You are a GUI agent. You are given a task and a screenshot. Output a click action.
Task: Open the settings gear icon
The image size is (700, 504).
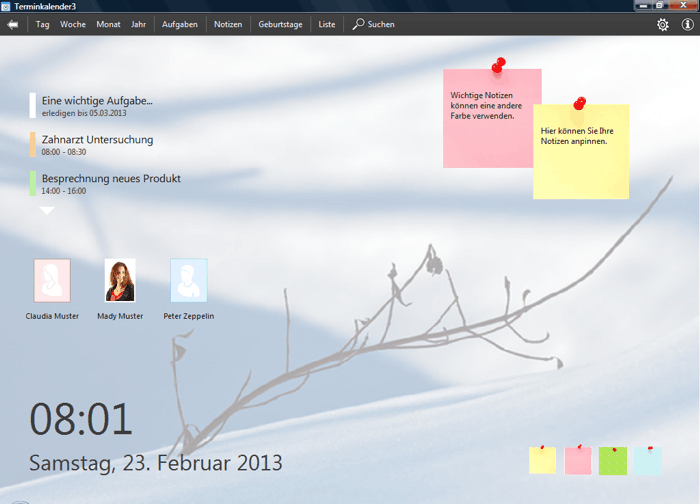[662, 24]
